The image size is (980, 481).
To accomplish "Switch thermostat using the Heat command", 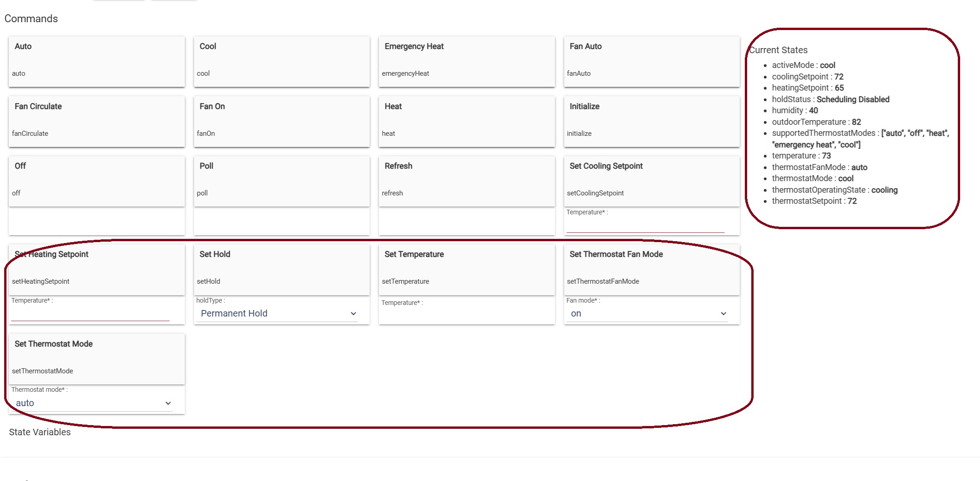I will coord(466,121).
